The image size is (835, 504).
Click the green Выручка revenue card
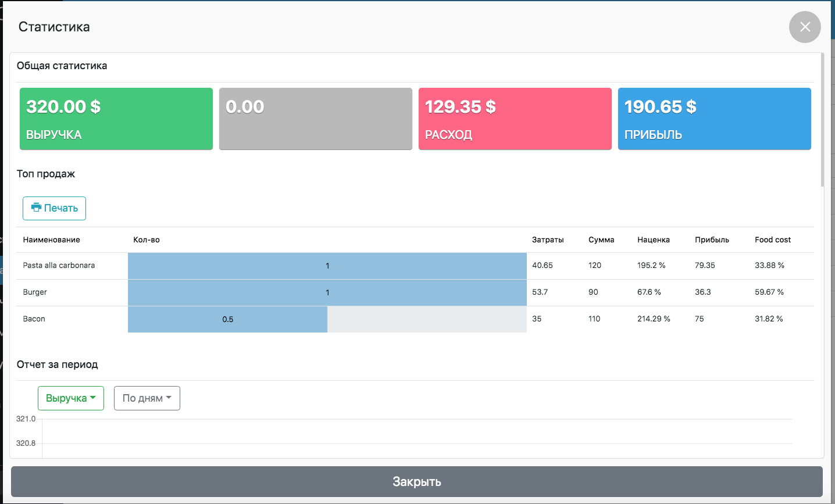click(116, 119)
